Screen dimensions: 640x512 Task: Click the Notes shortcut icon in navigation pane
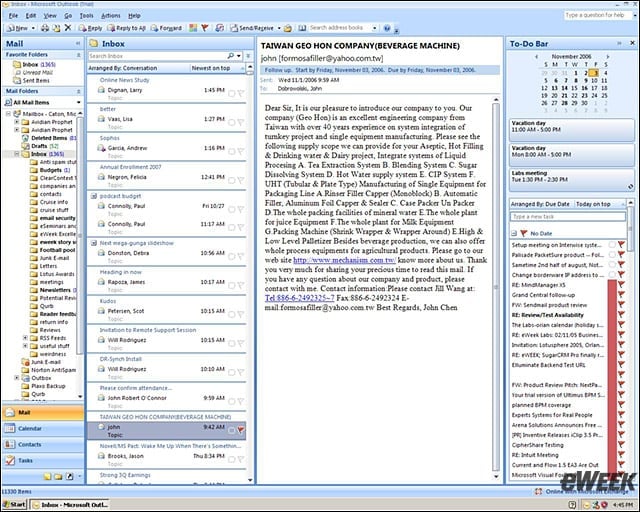(x=47, y=476)
